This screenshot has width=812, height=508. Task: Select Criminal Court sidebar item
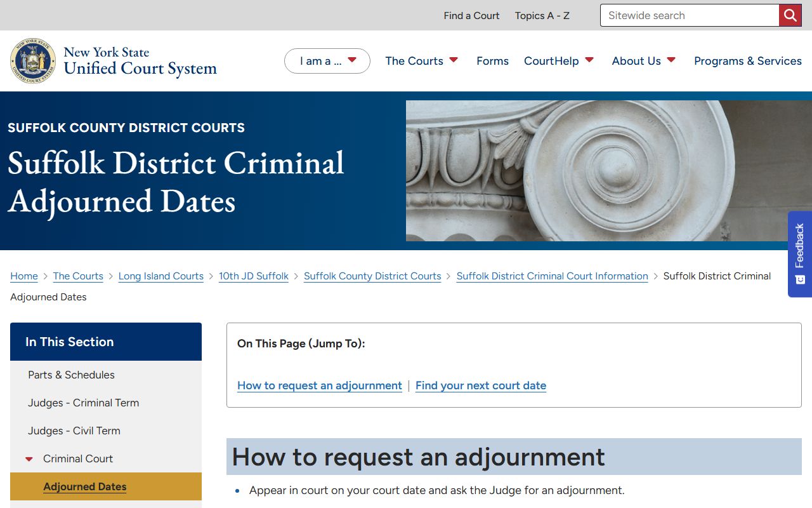point(78,458)
